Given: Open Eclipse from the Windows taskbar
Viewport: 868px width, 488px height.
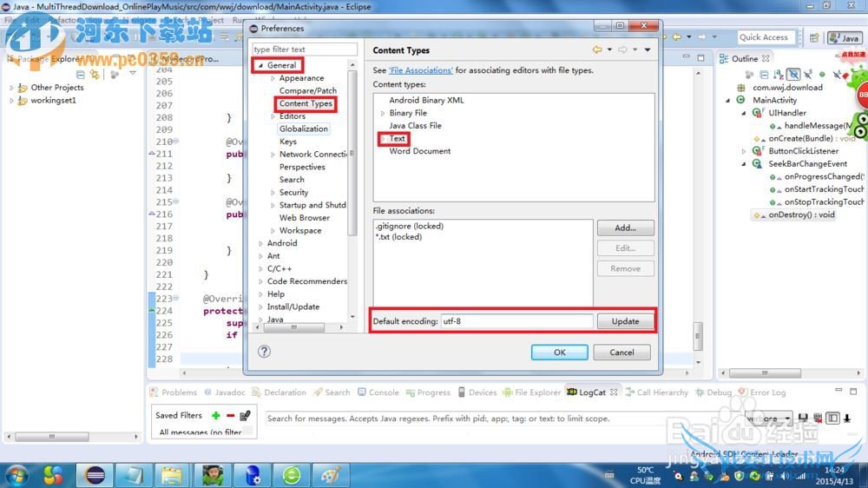Looking at the screenshot, I should pos(94,475).
